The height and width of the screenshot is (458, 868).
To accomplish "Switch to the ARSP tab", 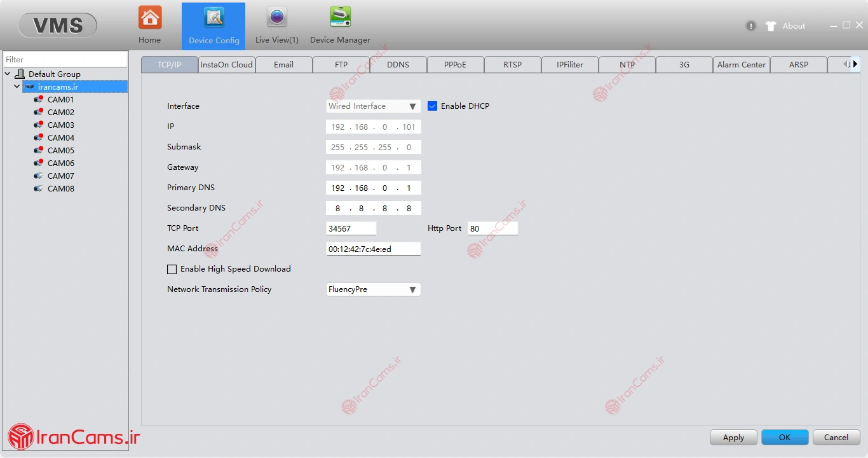I will [x=799, y=64].
